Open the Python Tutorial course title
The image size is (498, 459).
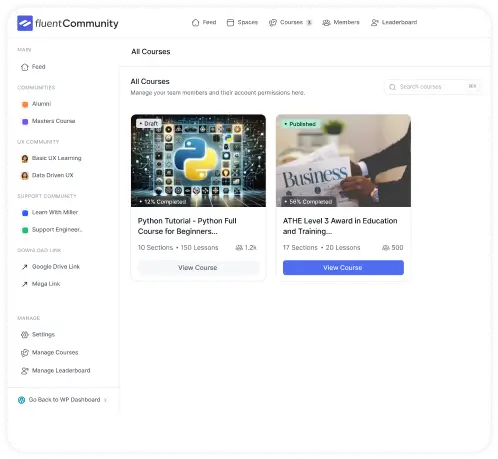click(x=187, y=226)
